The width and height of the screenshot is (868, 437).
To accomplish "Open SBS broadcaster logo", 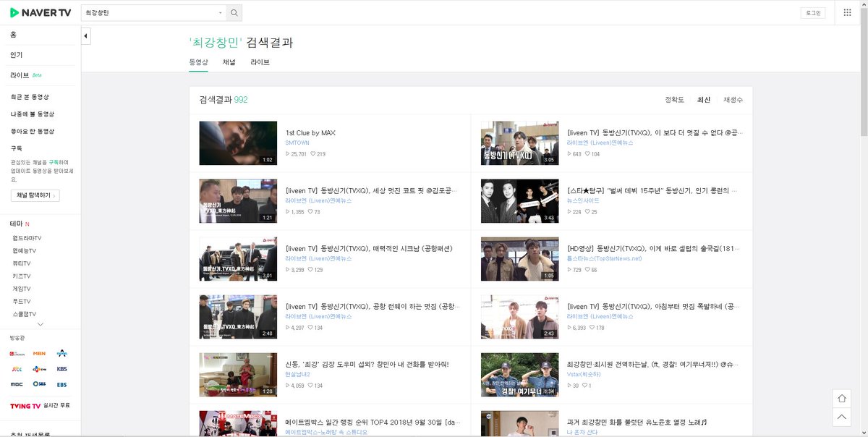I will coord(40,384).
